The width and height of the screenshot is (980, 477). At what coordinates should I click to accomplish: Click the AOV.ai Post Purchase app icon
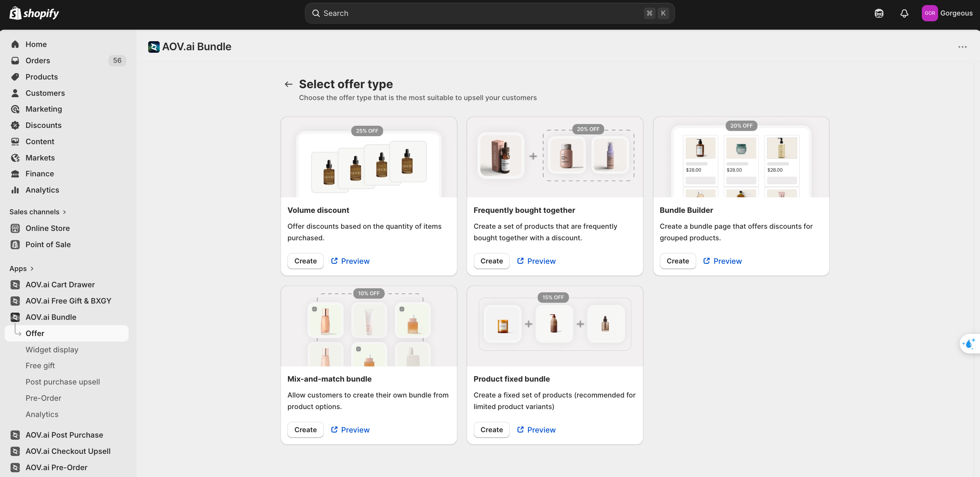coord(15,435)
